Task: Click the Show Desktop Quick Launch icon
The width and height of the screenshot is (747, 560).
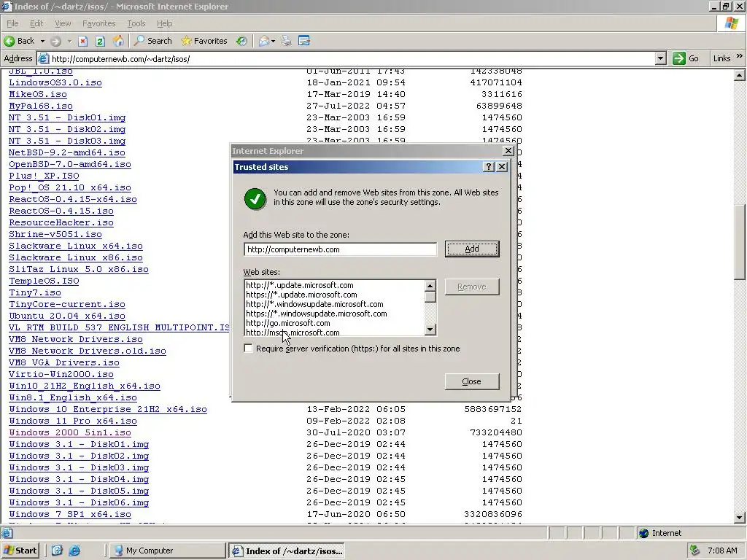Action: (57, 551)
